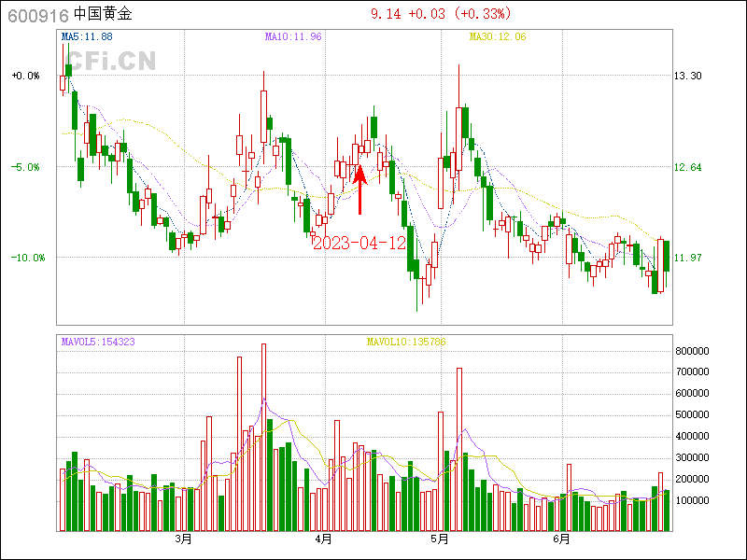Viewport: 747px width, 560px height.
Task: Select the MA10:11.96 indicator label
Action: pos(293,36)
